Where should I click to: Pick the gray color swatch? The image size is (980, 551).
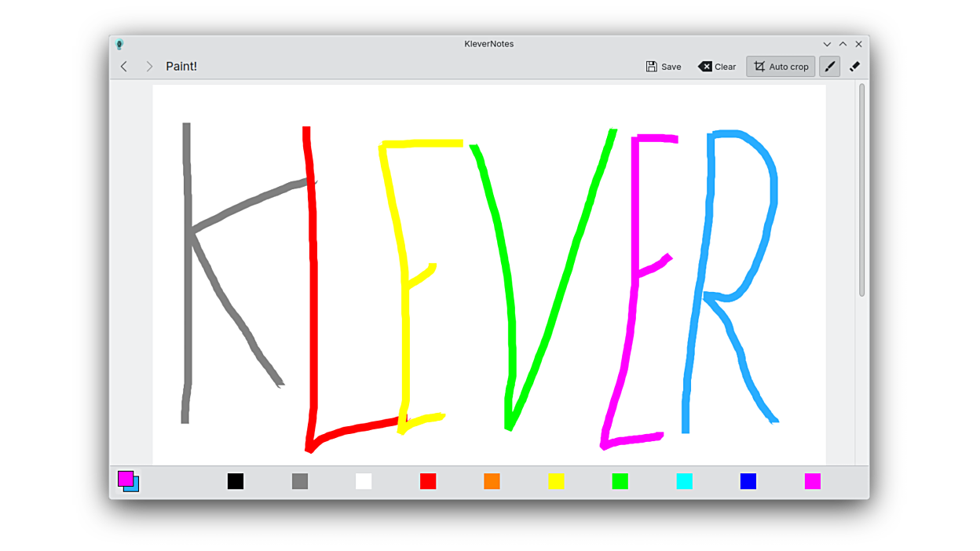(x=300, y=481)
